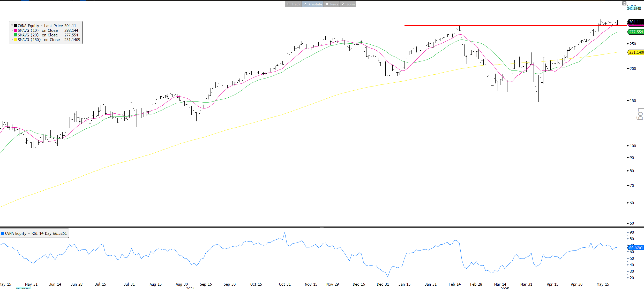644x289 pixels.
Task: Activate the Track crosshair tool
Action: click(293, 4)
